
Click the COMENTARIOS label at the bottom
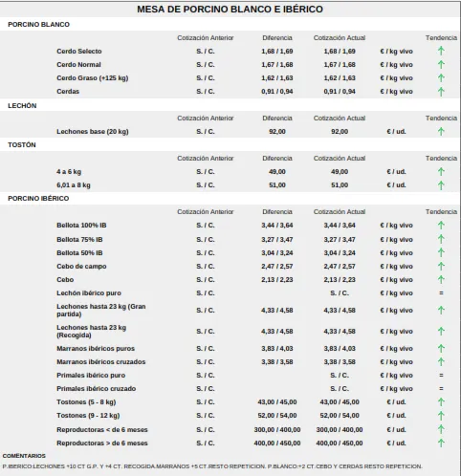(x=24, y=456)
